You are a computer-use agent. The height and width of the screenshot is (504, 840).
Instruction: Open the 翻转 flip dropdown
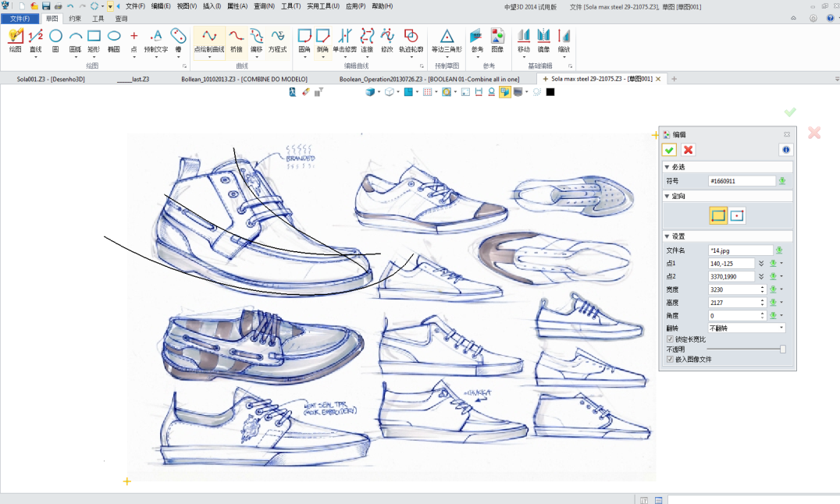pos(746,328)
